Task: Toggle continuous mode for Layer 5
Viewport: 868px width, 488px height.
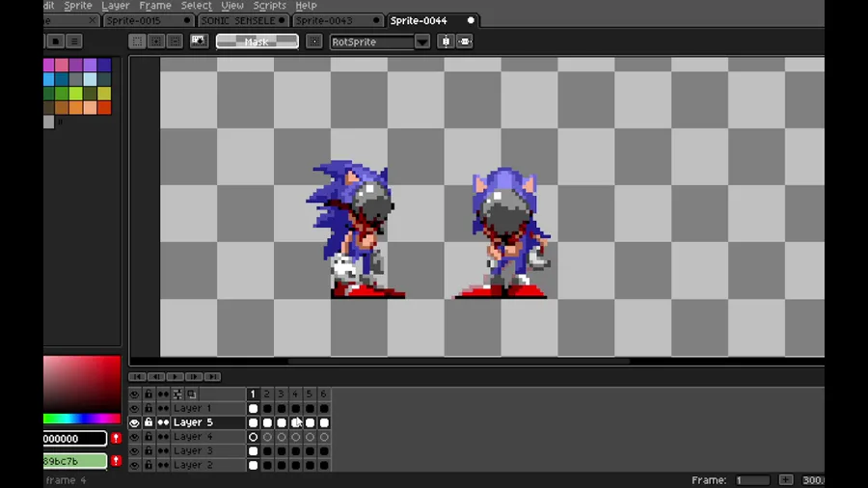Action: [163, 422]
